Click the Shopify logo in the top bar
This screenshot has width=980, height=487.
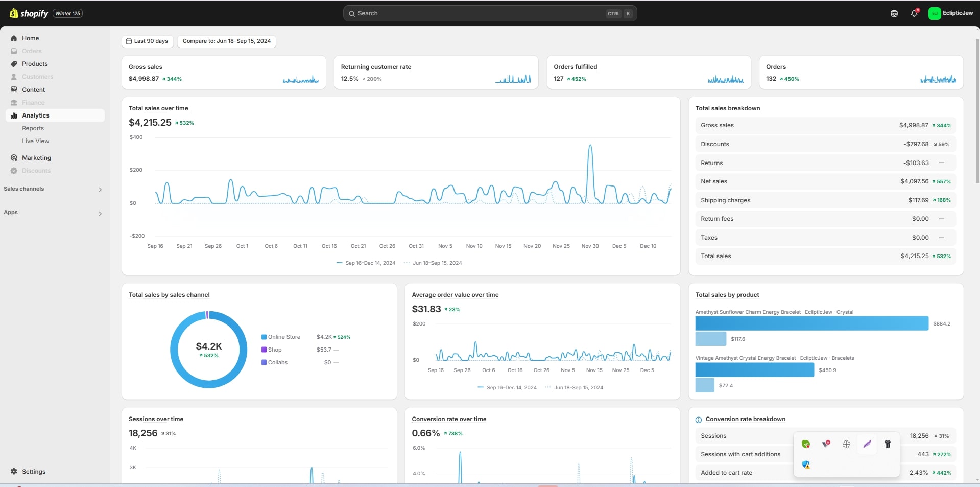click(29, 13)
